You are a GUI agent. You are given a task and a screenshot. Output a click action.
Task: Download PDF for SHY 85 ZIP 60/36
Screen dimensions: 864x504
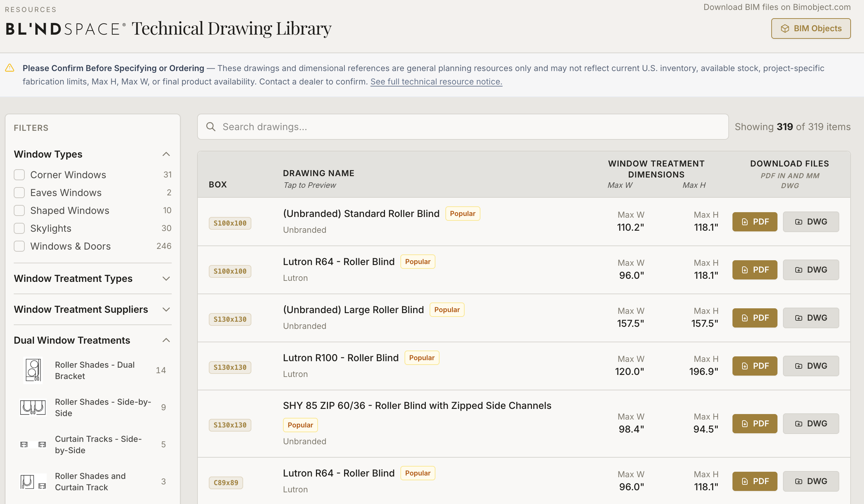755,424
